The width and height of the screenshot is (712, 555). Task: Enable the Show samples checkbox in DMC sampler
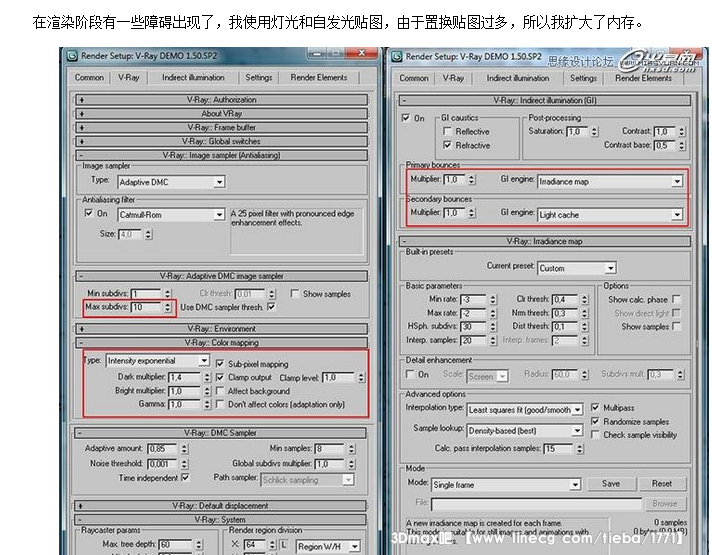(294, 294)
